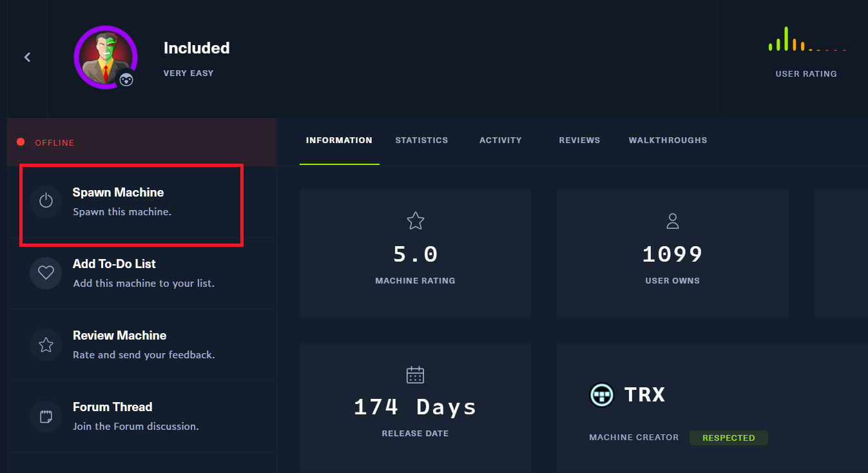Click the User Rating bar chart
This screenshot has width=868, height=473.
(x=806, y=40)
